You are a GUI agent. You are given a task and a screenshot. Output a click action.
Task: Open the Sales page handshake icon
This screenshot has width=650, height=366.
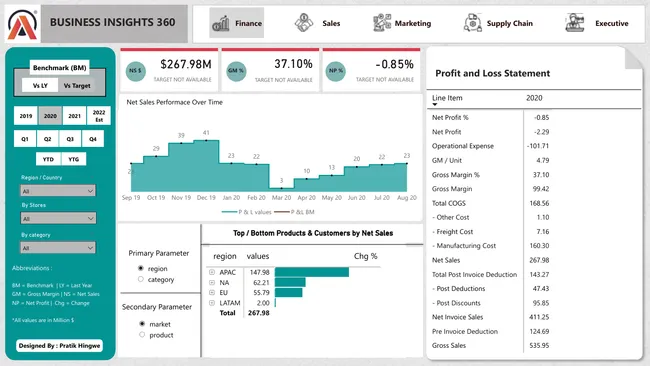point(304,23)
